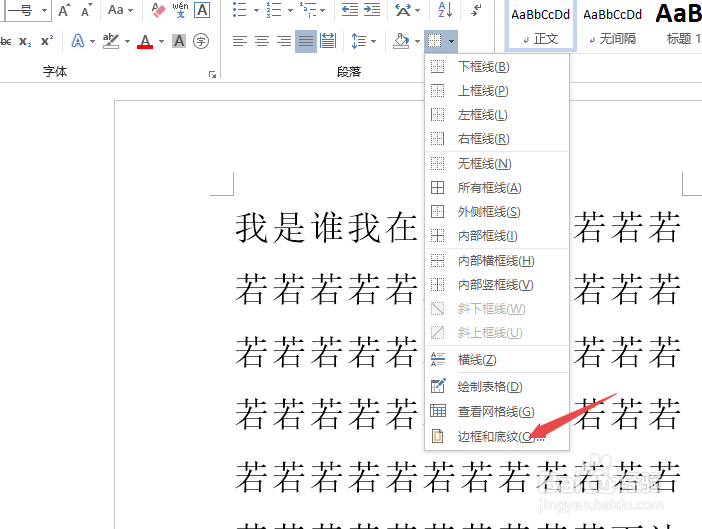Screen dimensions: 702x529
Task: Choose 所有框线(A) all borders
Action: [x=497, y=188]
